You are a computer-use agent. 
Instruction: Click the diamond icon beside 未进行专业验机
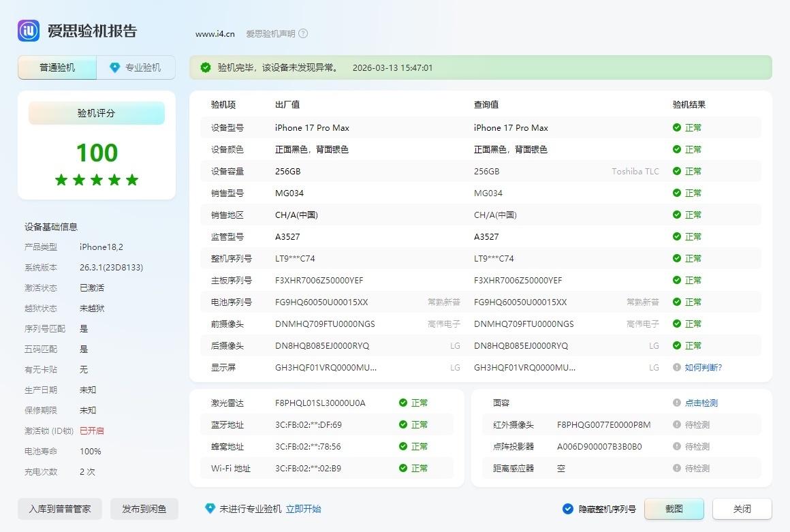[x=210, y=509]
